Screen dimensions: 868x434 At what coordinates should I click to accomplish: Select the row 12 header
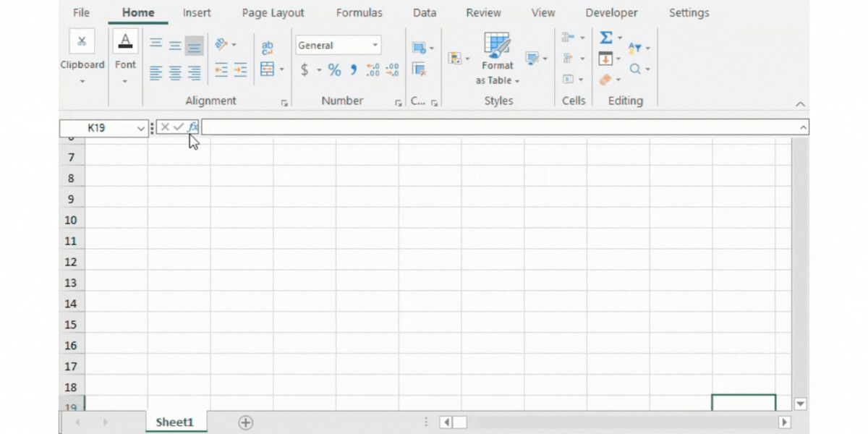pyautogui.click(x=72, y=262)
